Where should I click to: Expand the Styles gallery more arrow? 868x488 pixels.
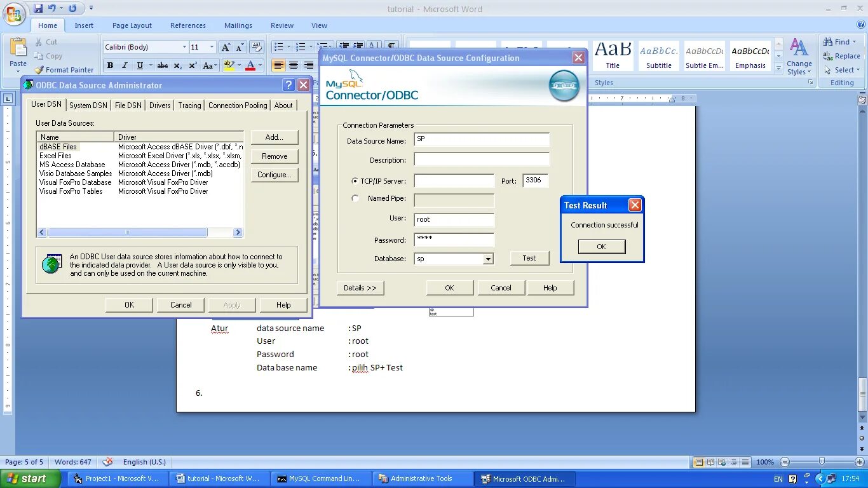(x=778, y=67)
